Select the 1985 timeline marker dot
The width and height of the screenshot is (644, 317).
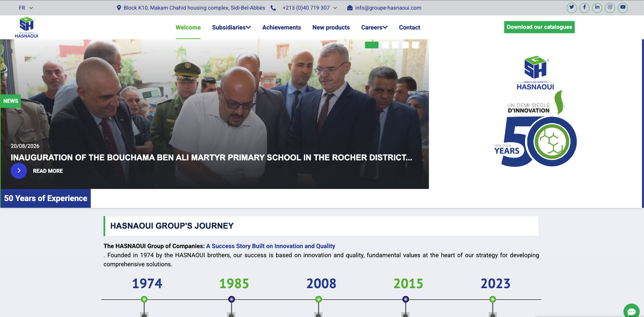tap(231, 299)
